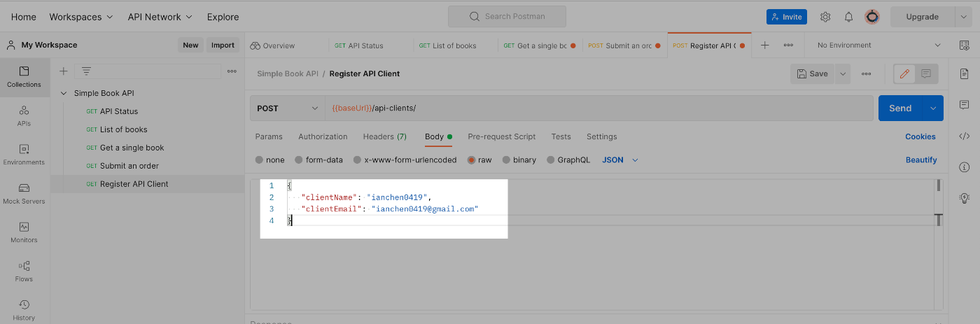Screen dimensions: 980x324
Task: Switch to Tests tab
Action: point(561,136)
